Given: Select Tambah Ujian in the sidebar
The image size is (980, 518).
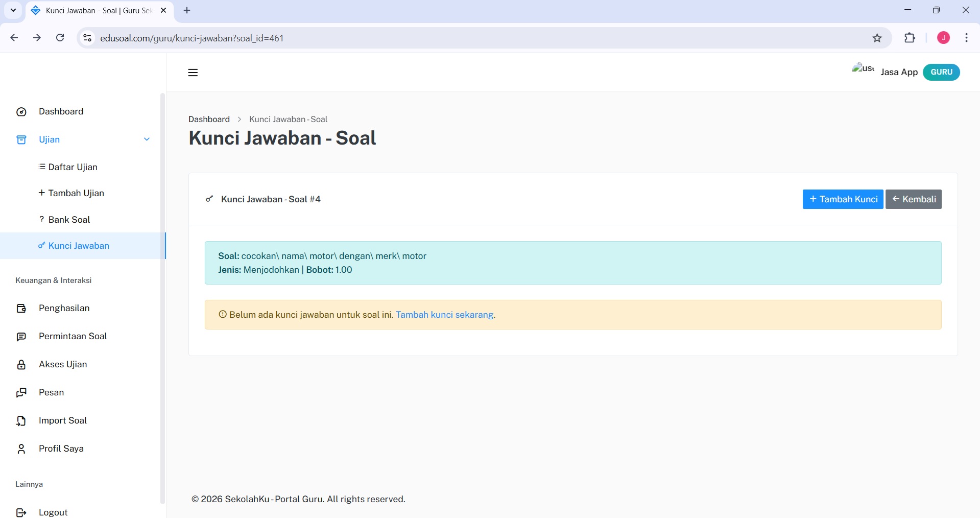Looking at the screenshot, I should (x=76, y=193).
